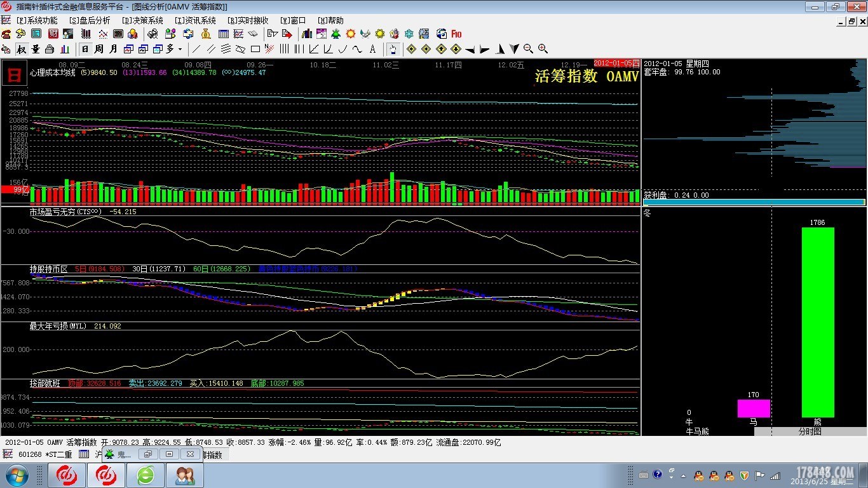Open the two-people messenger taskbar icon

(x=185, y=475)
